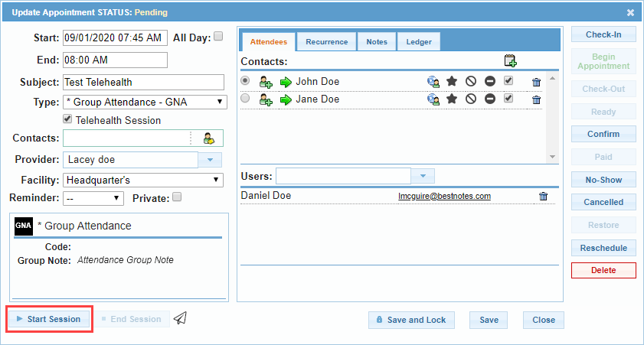Switch to Attendees tab
The width and height of the screenshot is (644, 345).
pos(269,42)
